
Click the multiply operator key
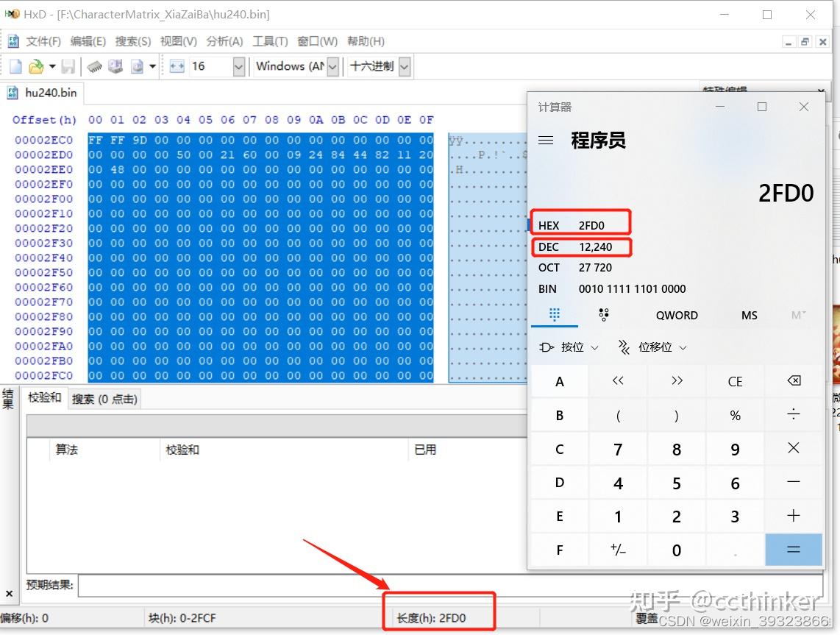tap(794, 449)
